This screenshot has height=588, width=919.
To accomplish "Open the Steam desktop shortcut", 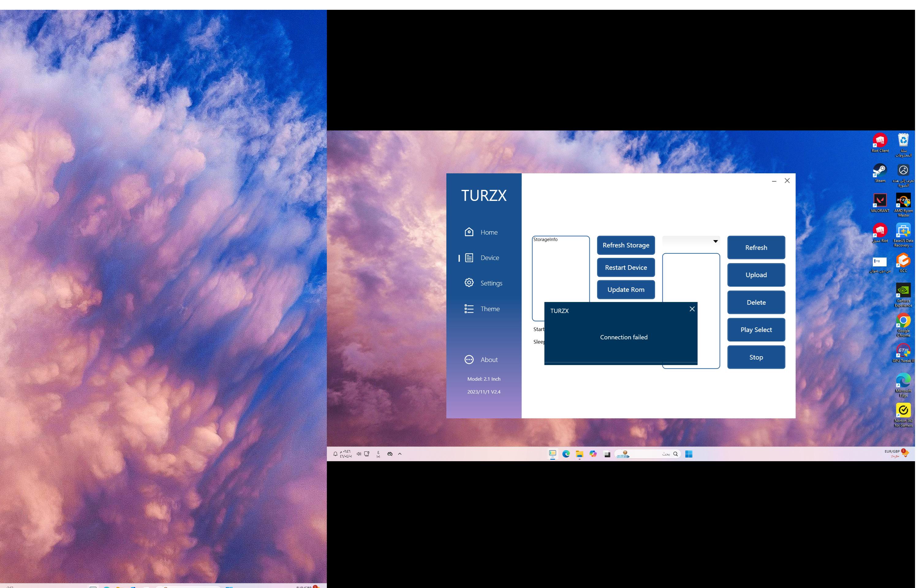I will [880, 173].
